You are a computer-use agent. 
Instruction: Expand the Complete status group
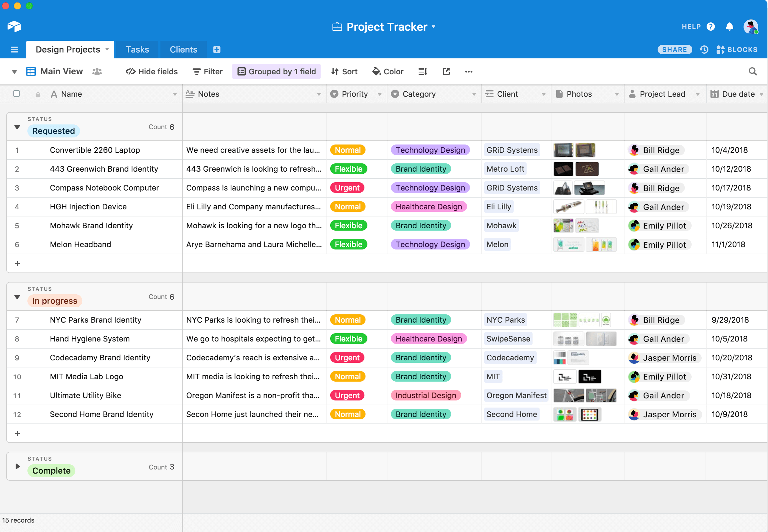[17, 466]
